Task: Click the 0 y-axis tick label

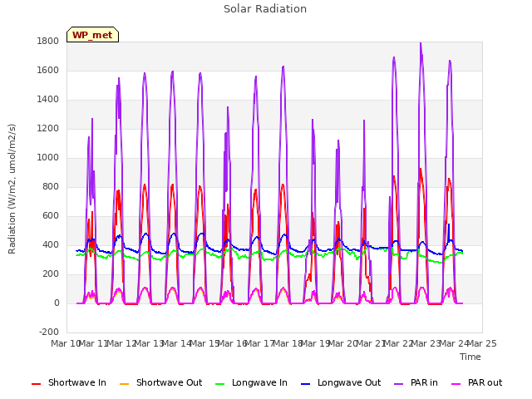Action: pos(57,303)
